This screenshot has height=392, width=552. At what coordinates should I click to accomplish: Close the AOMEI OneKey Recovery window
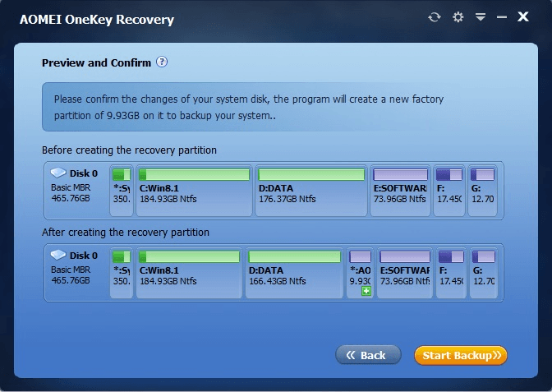[522, 16]
